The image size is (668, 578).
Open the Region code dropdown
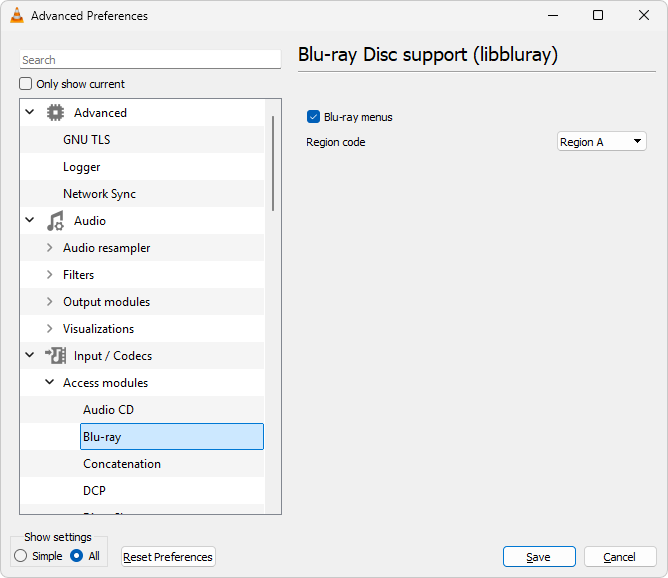[x=602, y=142]
